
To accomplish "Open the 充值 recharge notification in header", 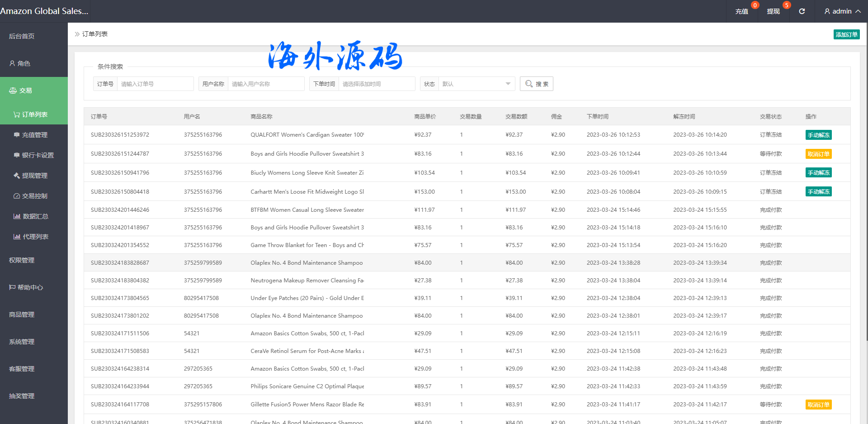I will coord(742,11).
